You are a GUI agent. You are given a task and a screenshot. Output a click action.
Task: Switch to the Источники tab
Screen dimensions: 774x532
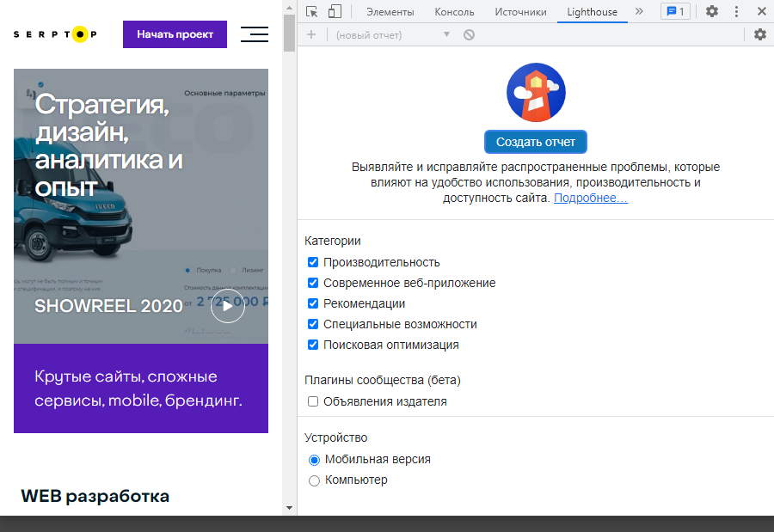coord(520,12)
